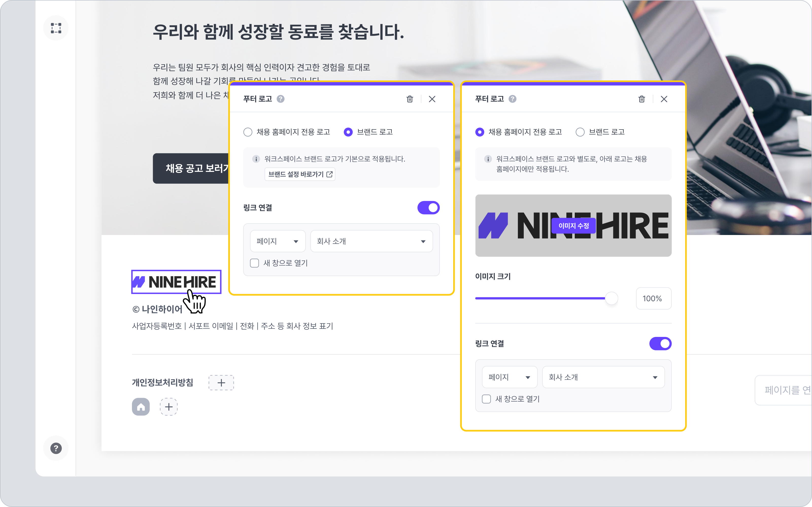Select 브랜드 로고 radio in right panel

pos(580,132)
